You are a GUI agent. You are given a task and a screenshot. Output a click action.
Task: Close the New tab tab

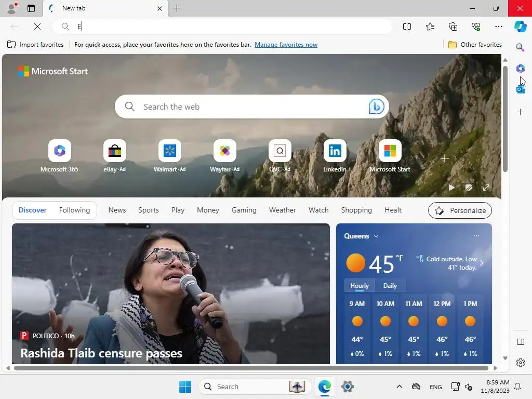click(159, 8)
